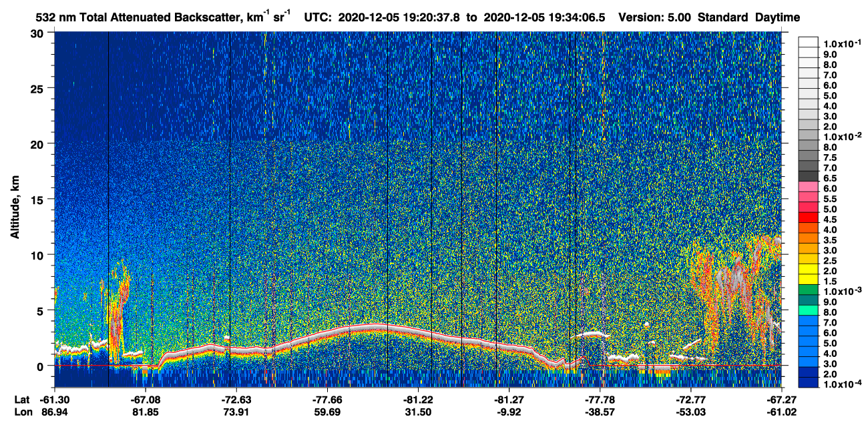This screenshot has width=868, height=445.
Task: Click the color bar label '5.5'
Action: (x=829, y=197)
